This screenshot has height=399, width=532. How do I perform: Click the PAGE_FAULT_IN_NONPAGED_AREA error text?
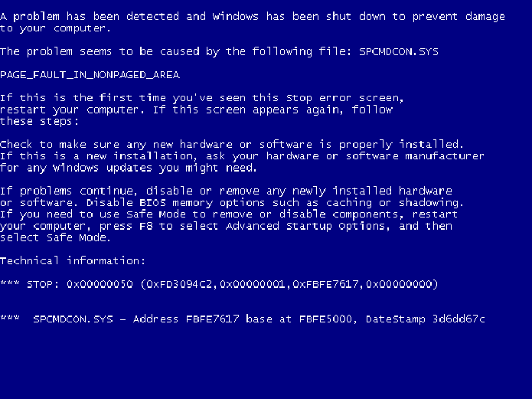[90, 75]
